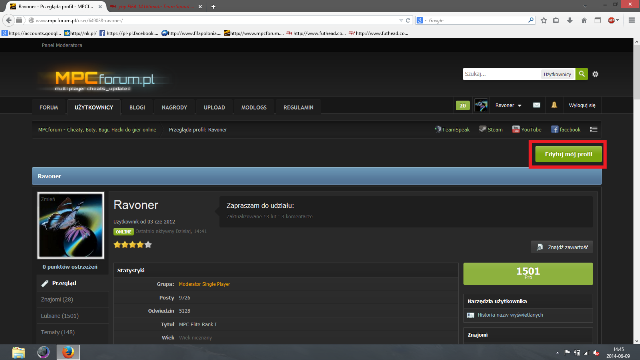Open Firefox downloads arrow
640x360 pixels.
(x=570, y=20)
